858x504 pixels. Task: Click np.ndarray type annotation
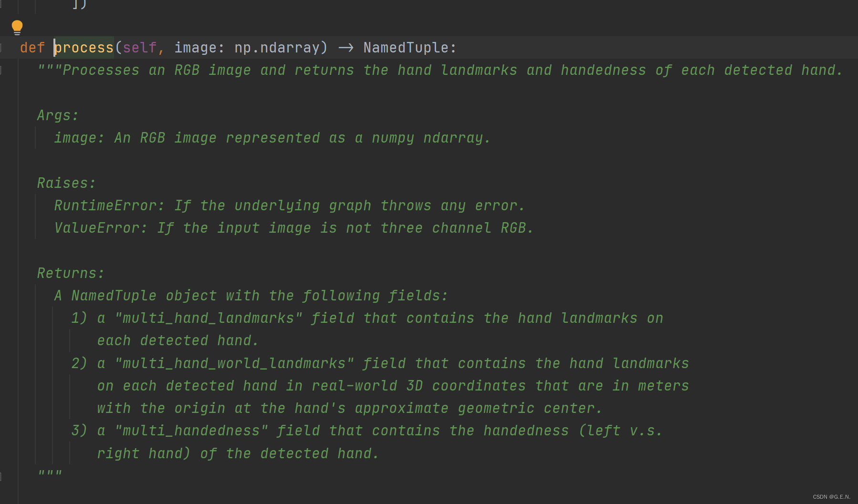click(x=277, y=48)
